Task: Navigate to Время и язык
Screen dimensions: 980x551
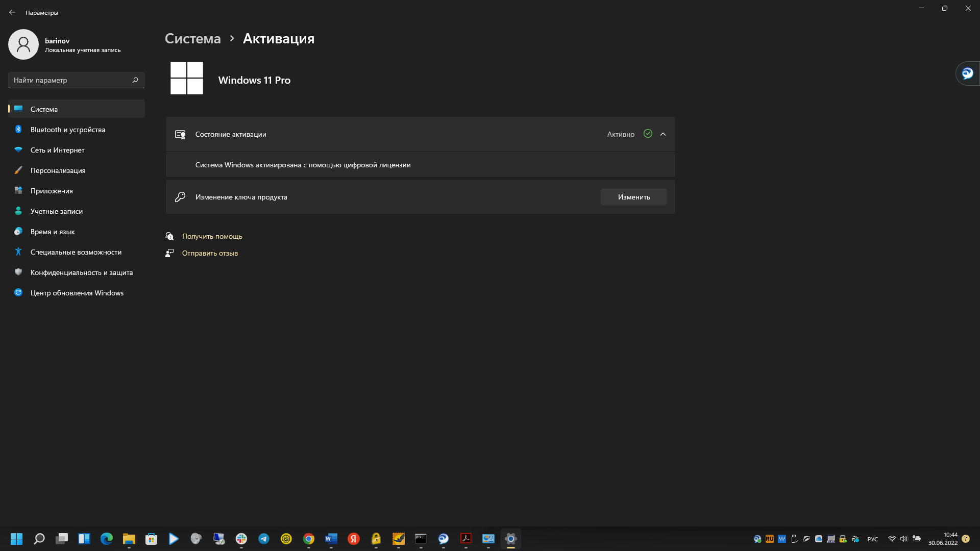Action: tap(77, 232)
